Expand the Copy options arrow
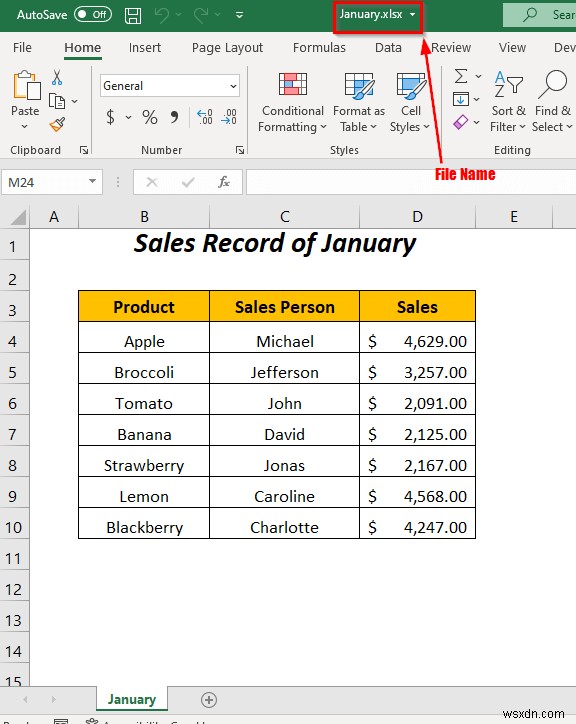Image resolution: width=576 pixels, height=724 pixels. [x=74, y=101]
